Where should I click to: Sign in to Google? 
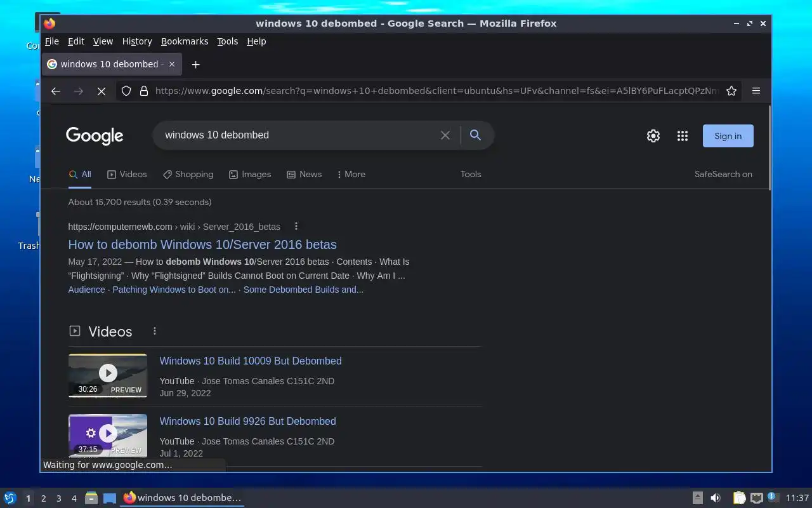(728, 136)
